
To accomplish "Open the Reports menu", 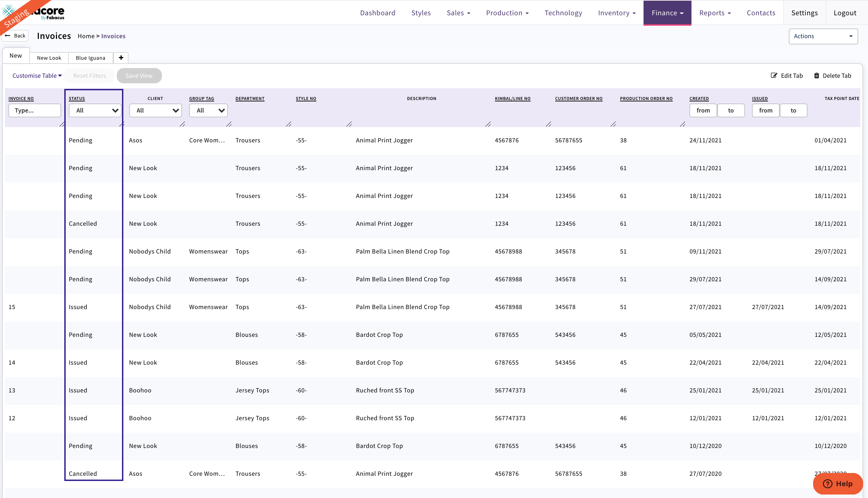I will pyautogui.click(x=714, y=13).
